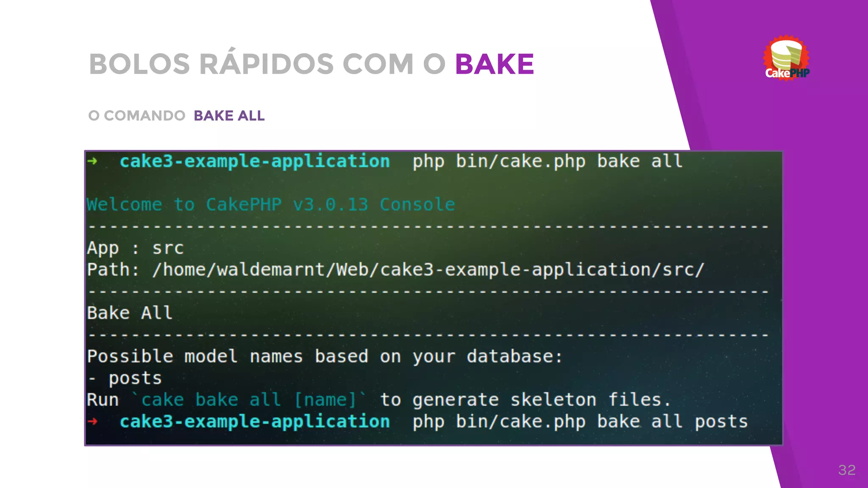Click the CakePHP logo
Screen dimensions: 868x488
pyautogui.click(x=787, y=58)
